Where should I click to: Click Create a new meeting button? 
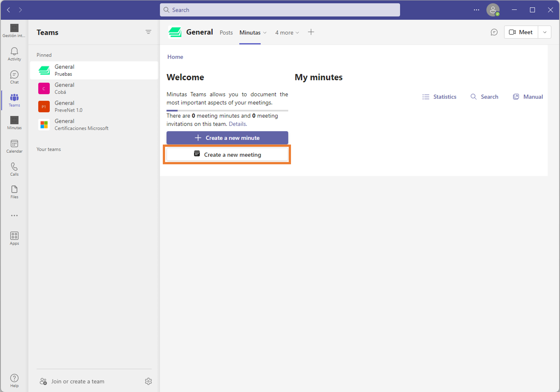tap(227, 154)
